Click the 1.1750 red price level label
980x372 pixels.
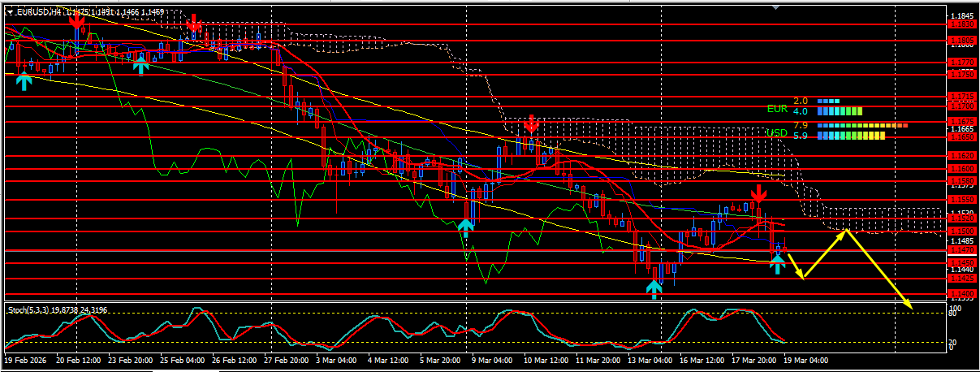point(962,74)
